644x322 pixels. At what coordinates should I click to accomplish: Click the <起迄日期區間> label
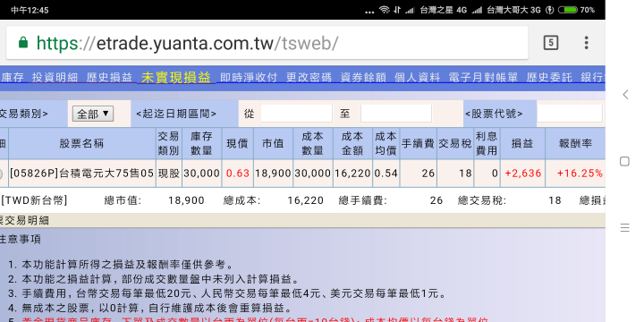176,114
